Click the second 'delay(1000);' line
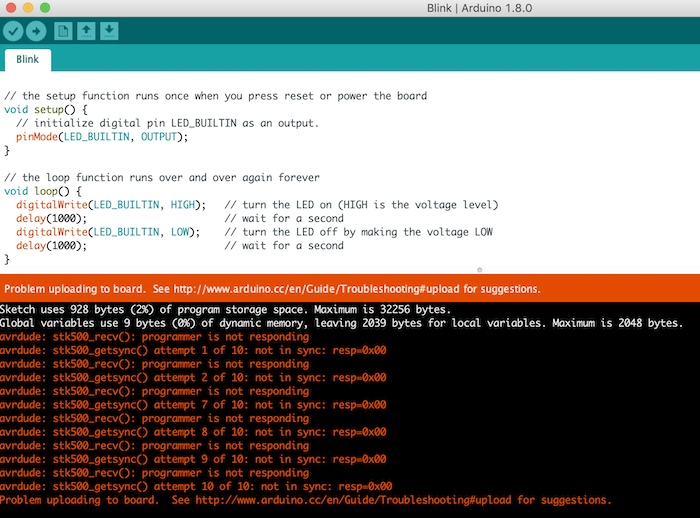Image resolution: width=700 pixels, height=518 pixels. [51, 246]
